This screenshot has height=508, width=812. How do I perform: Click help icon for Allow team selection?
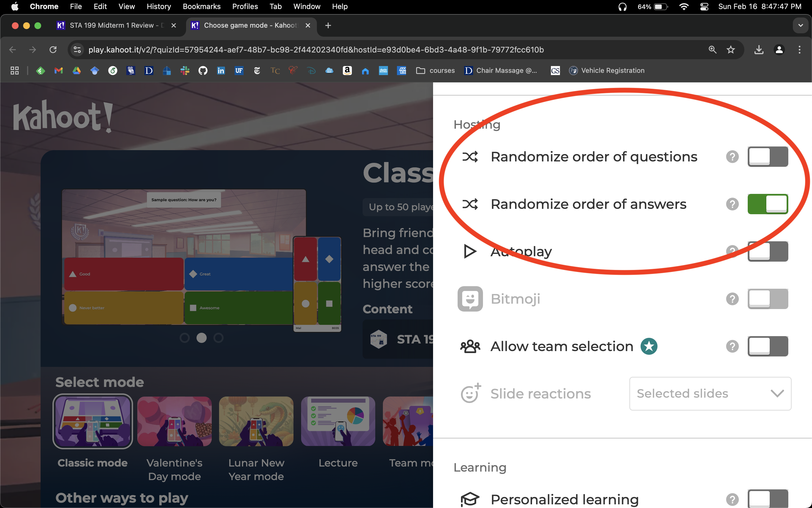pos(732,346)
